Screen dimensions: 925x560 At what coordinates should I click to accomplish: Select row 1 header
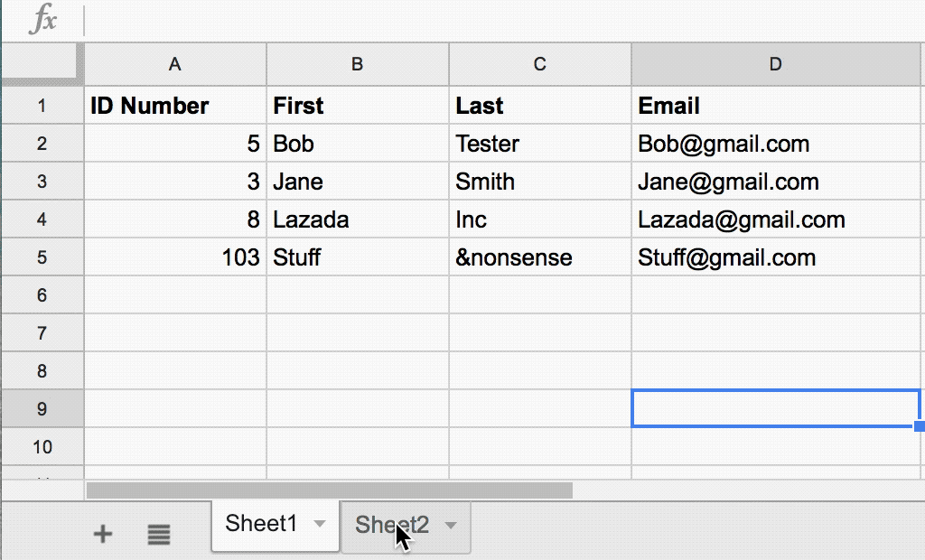click(42, 106)
